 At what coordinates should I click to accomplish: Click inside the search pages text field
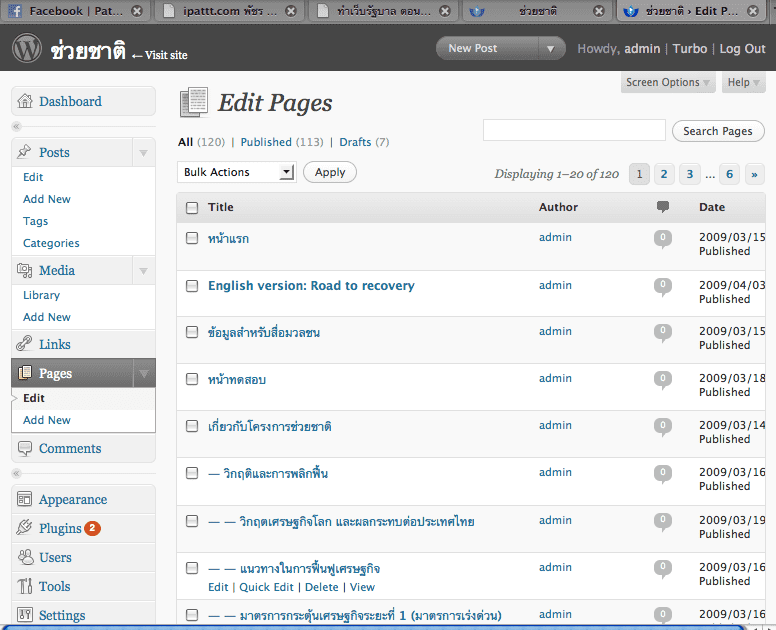pyautogui.click(x=574, y=130)
